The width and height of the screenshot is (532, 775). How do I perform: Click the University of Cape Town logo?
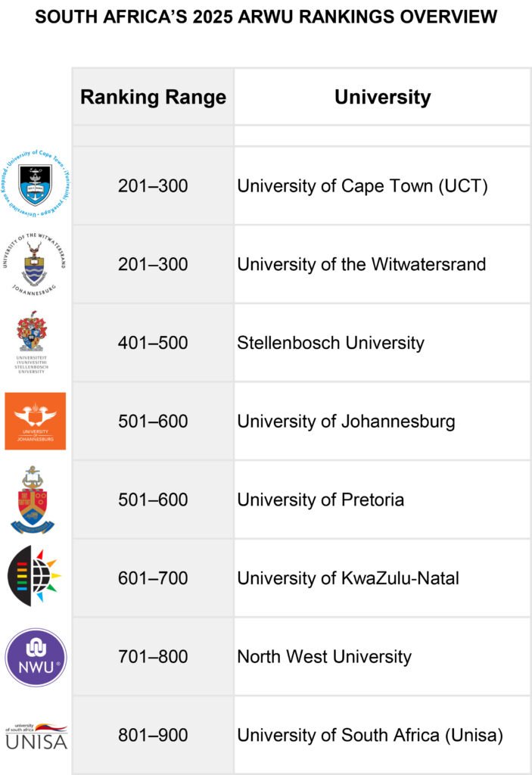[x=35, y=183]
